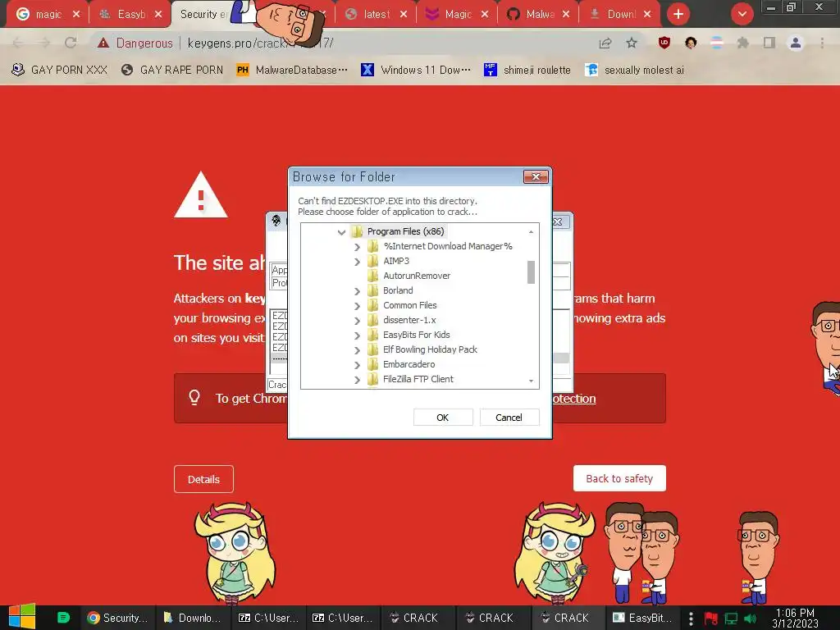Expand the FileZilla FTP Client folder
The width and height of the screenshot is (840, 630).
[x=358, y=379]
